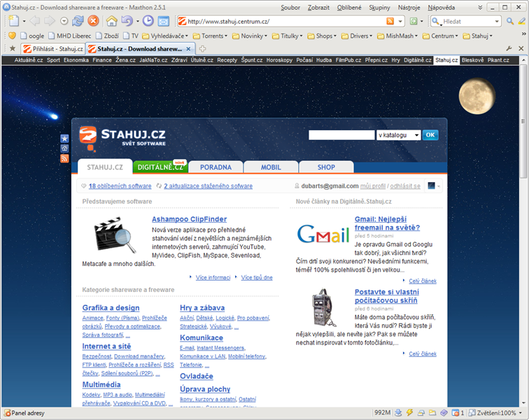The width and height of the screenshot is (529, 420).
Task: Click the windows/tabs icon in status bar
Action: coord(421,412)
